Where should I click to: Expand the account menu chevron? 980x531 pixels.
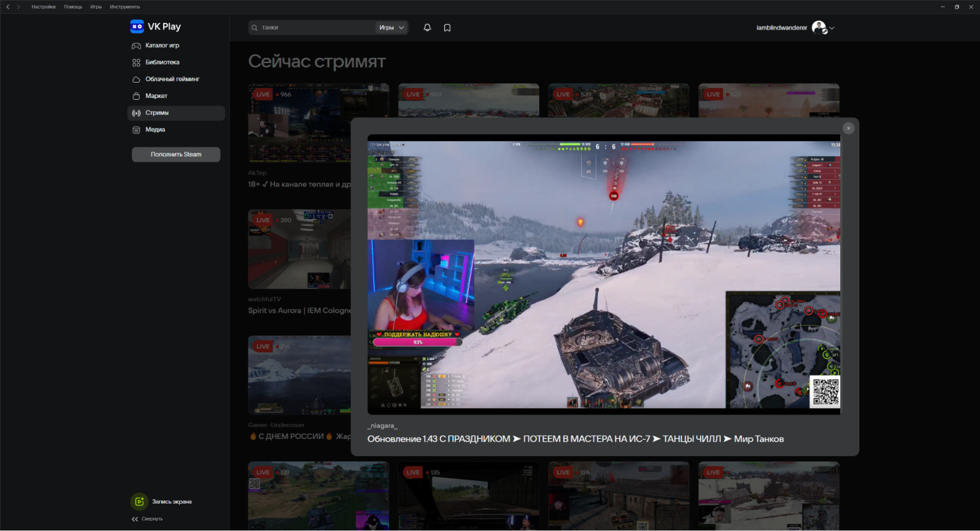[831, 28]
